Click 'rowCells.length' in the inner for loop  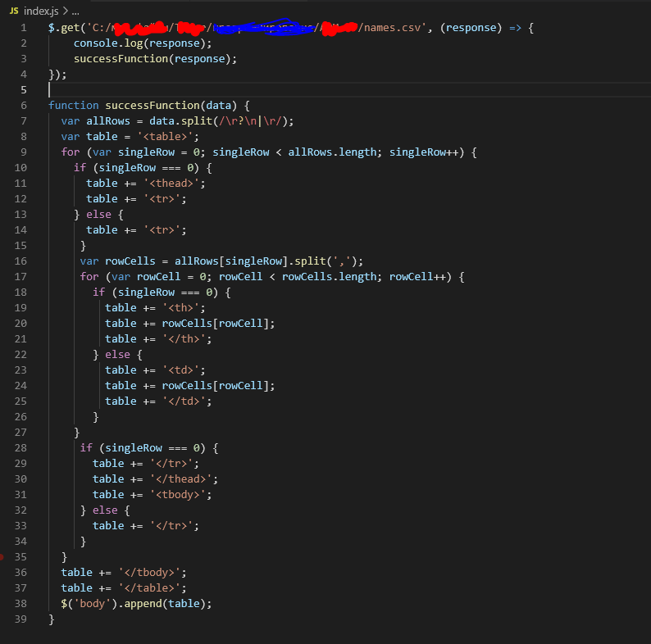coord(329,277)
